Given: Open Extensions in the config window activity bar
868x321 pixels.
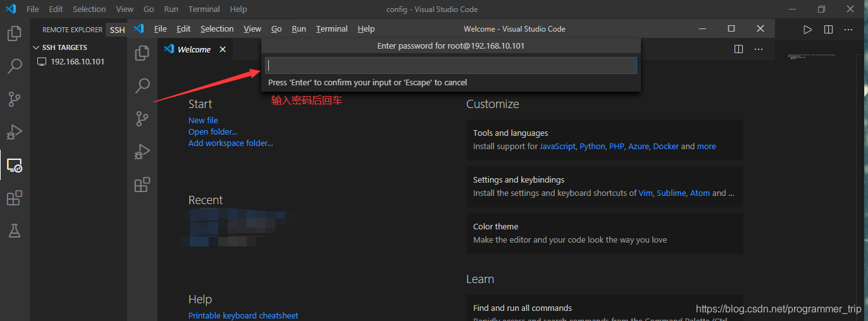Looking at the screenshot, I should tap(15, 198).
